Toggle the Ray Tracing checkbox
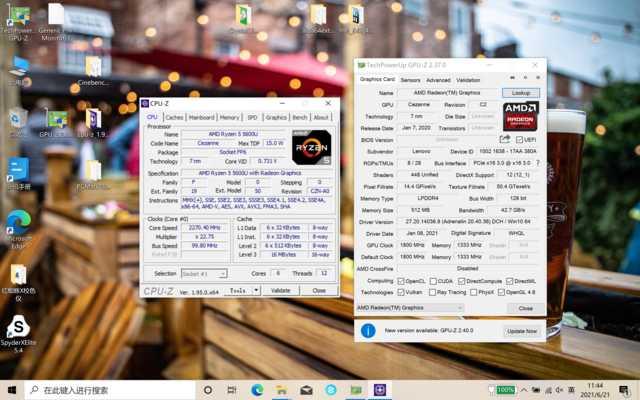The width and height of the screenshot is (640, 400). [x=432, y=292]
